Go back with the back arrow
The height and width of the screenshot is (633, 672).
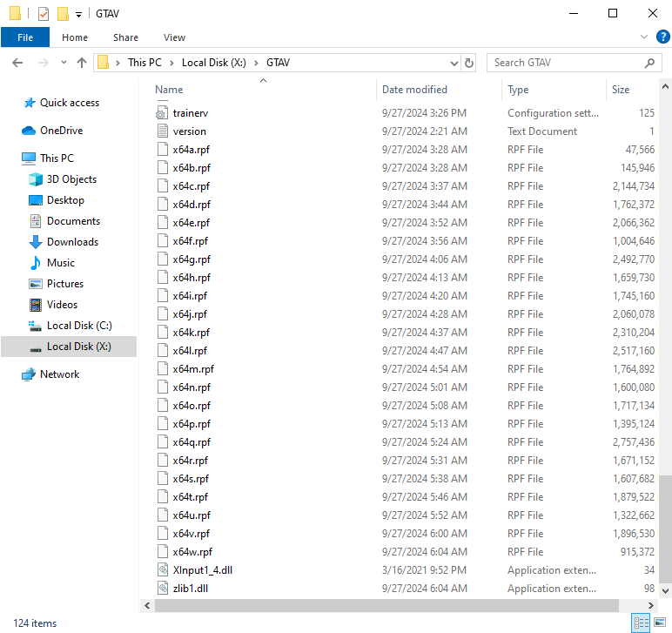(17, 63)
